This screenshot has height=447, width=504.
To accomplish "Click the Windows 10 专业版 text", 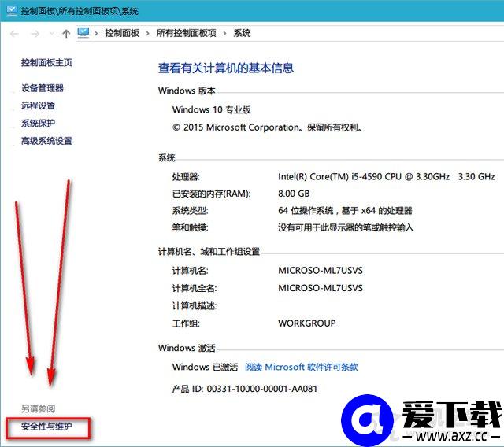I will 212,110.
